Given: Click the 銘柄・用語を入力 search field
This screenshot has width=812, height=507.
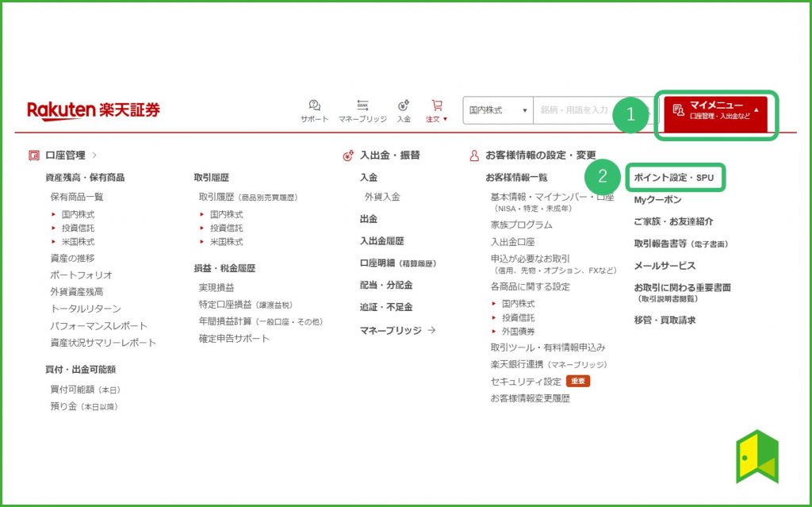Looking at the screenshot, I should click(587, 110).
